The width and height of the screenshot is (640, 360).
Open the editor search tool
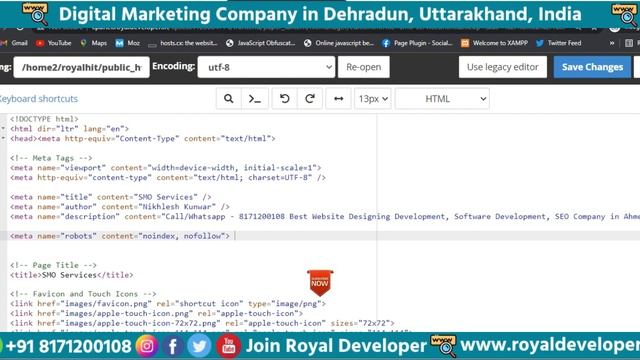tap(229, 99)
